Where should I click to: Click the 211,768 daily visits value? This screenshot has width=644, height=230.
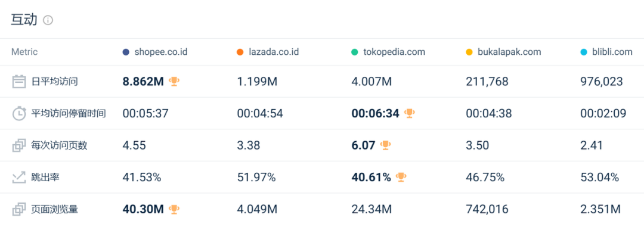[x=487, y=82]
